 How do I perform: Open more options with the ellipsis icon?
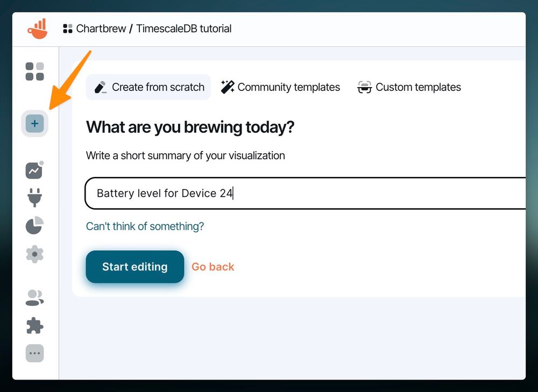coord(33,353)
